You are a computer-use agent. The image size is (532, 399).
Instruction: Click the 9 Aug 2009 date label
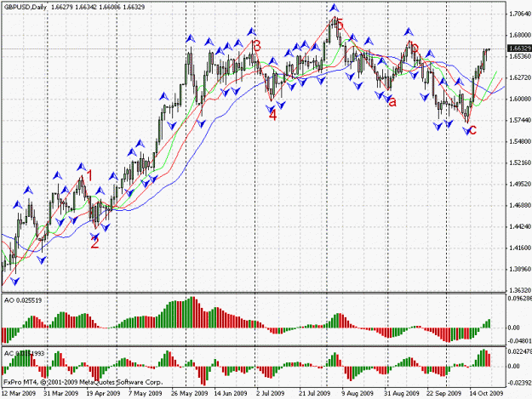tap(358, 393)
